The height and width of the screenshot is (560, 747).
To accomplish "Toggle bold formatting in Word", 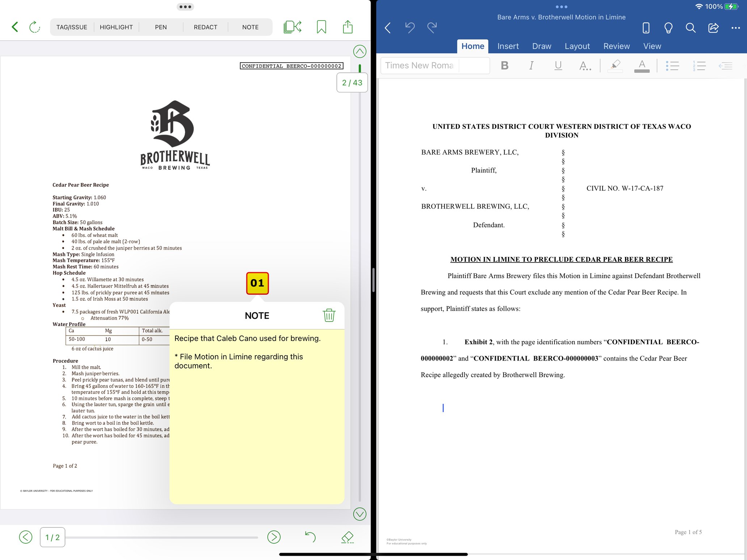I will pyautogui.click(x=505, y=66).
